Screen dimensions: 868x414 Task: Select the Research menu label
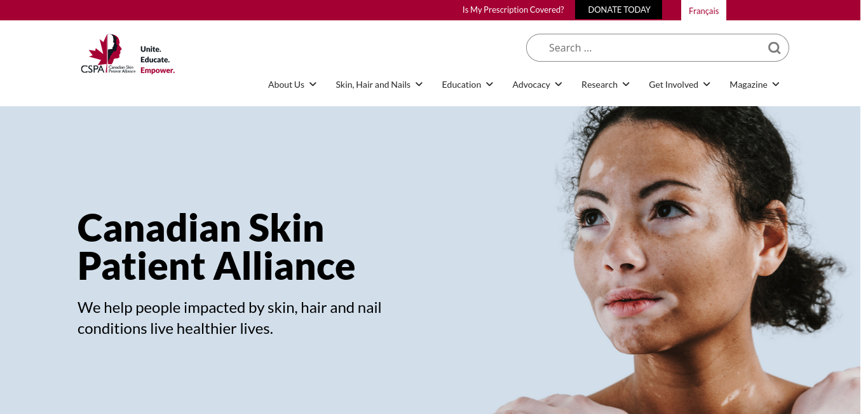pyautogui.click(x=599, y=85)
